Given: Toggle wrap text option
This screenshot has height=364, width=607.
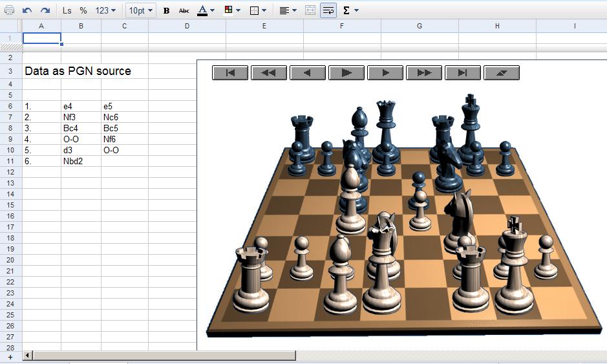Looking at the screenshot, I should click(328, 10).
